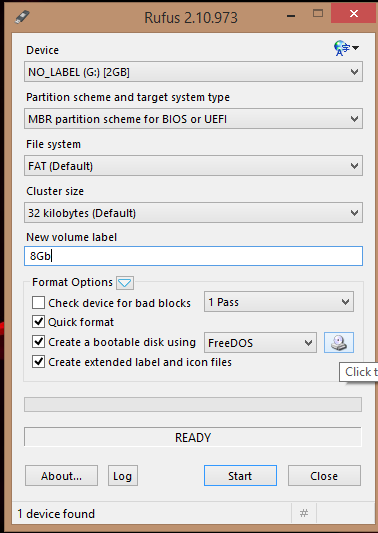Image resolution: width=378 pixels, height=533 pixels.
Task: Click the empty format progress bar
Action: (x=193, y=405)
